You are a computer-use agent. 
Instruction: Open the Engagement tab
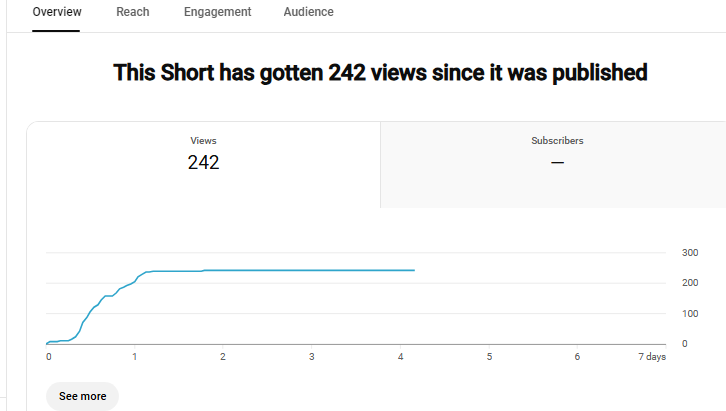(x=217, y=12)
